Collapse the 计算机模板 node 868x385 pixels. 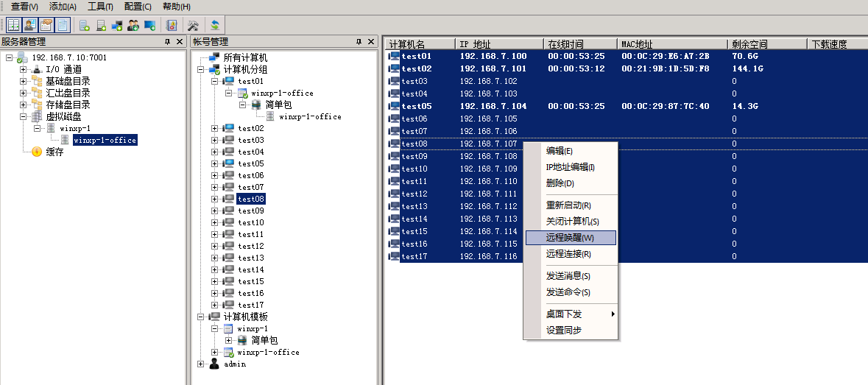[x=201, y=317]
